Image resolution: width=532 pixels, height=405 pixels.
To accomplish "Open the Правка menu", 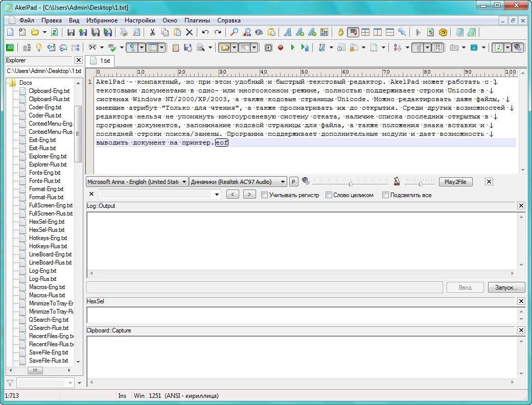I will (52, 20).
